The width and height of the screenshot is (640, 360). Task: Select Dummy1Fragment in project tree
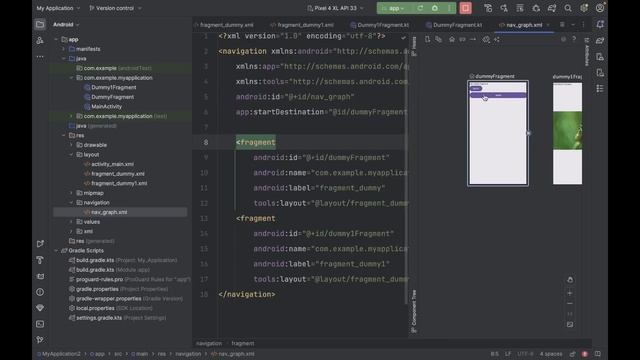tap(113, 87)
